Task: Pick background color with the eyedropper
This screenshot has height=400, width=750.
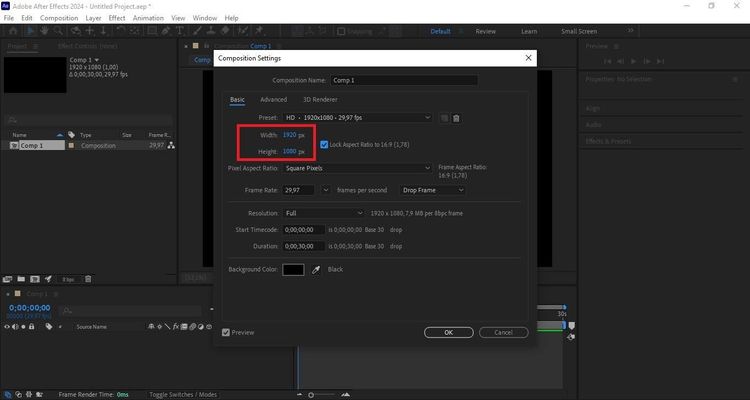Action: [x=317, y=269]
